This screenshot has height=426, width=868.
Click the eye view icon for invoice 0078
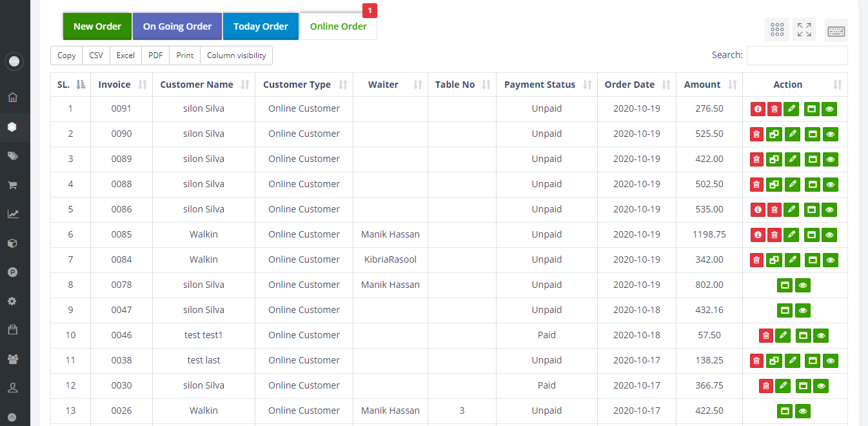[803, 285]
